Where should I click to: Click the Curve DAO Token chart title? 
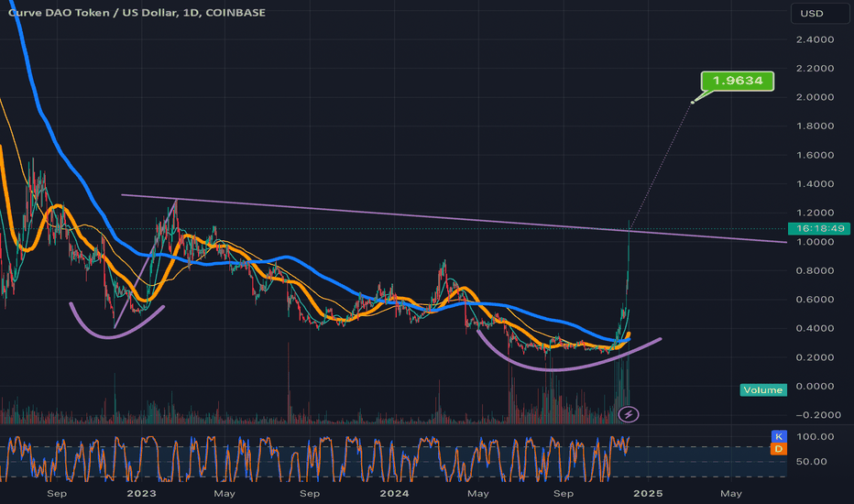point(137,12)
